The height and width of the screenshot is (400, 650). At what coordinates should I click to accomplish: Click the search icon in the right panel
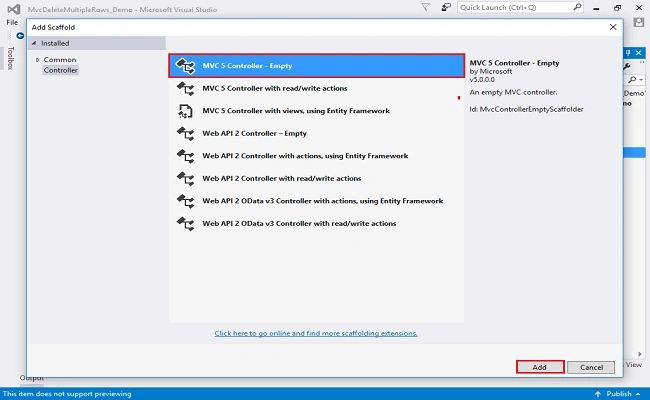[x=632, y=80]
